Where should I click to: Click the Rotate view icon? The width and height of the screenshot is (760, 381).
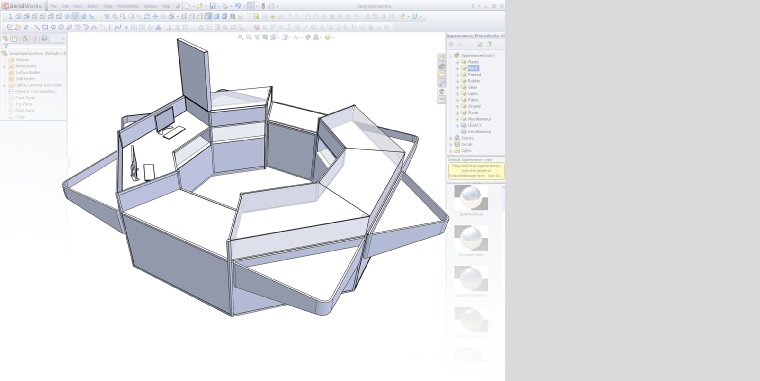pyautogui.click(x=147, y=16)
